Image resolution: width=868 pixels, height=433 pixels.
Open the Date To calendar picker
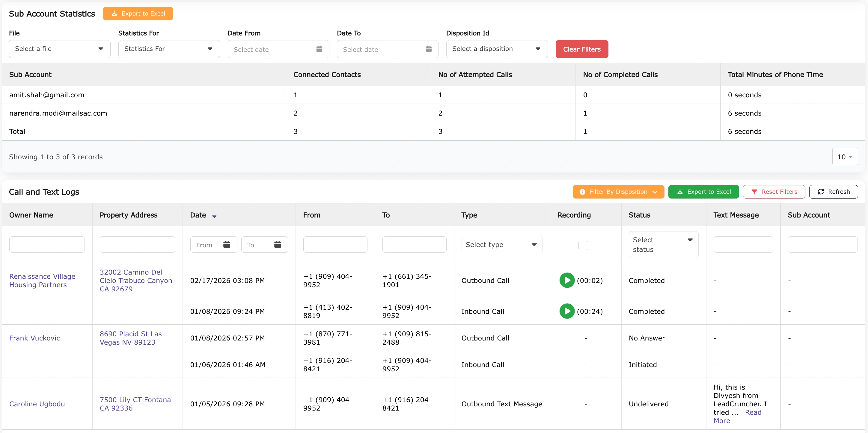pos(428,49)
